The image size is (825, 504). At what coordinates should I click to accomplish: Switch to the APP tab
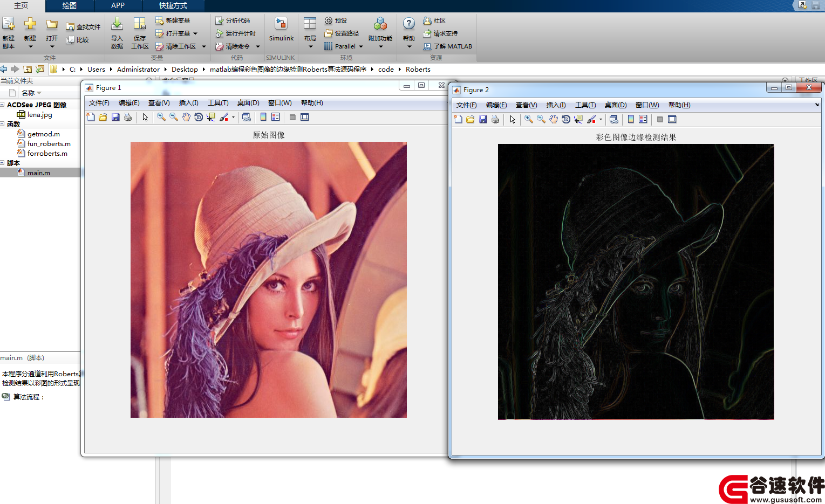click(118, 5)
